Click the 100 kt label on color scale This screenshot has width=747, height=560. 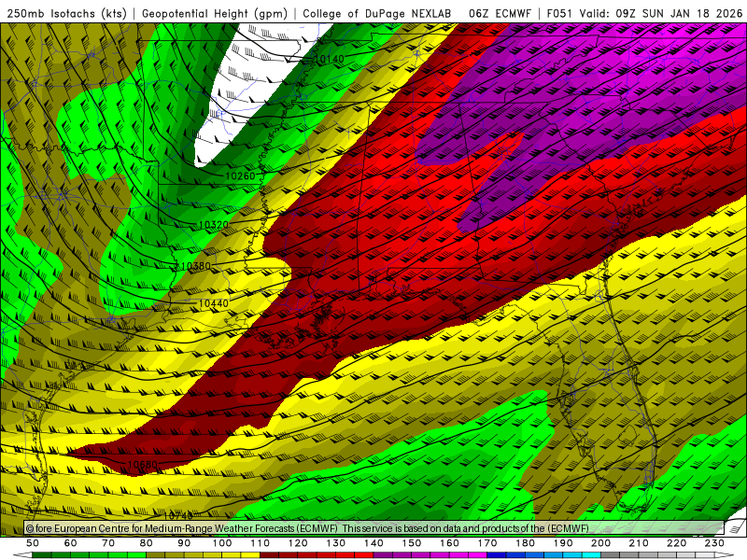pos(222,543)
